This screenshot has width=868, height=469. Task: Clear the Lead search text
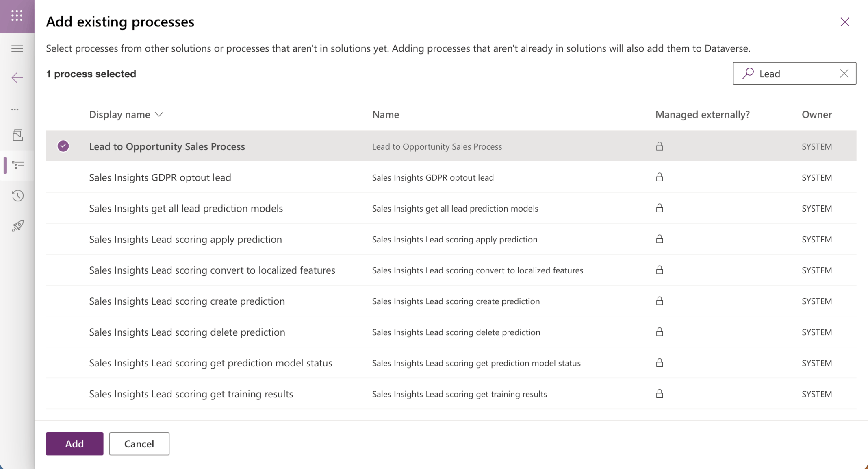point(844,74)
